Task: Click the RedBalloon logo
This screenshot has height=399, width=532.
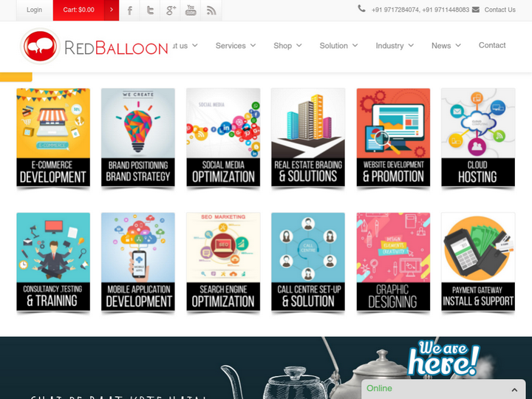Action: [x=95, y=47]
